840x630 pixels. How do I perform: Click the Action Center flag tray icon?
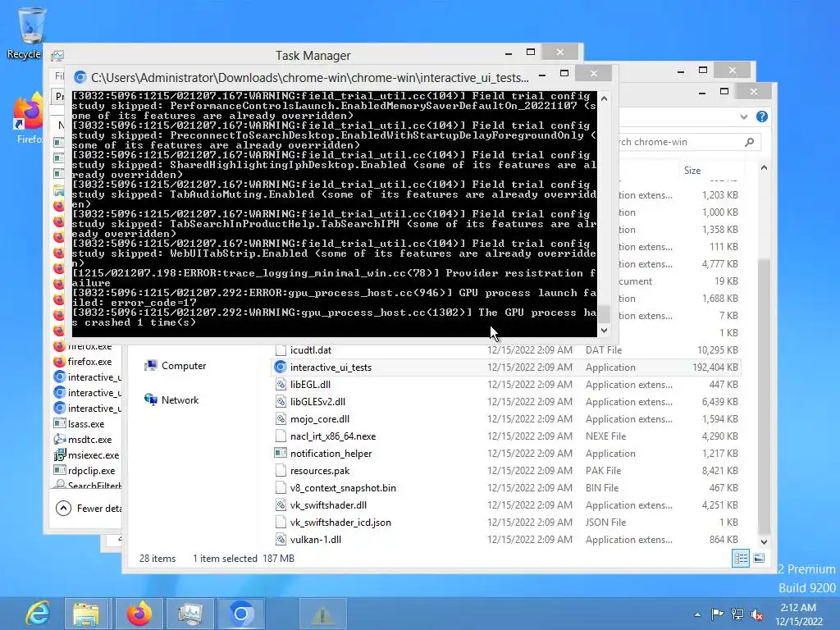(717, 614)
